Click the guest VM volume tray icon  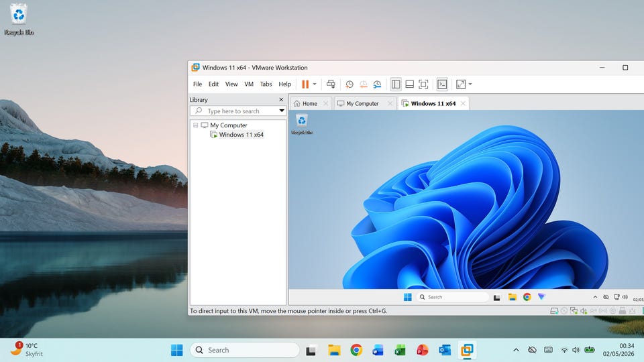point(625,297)
